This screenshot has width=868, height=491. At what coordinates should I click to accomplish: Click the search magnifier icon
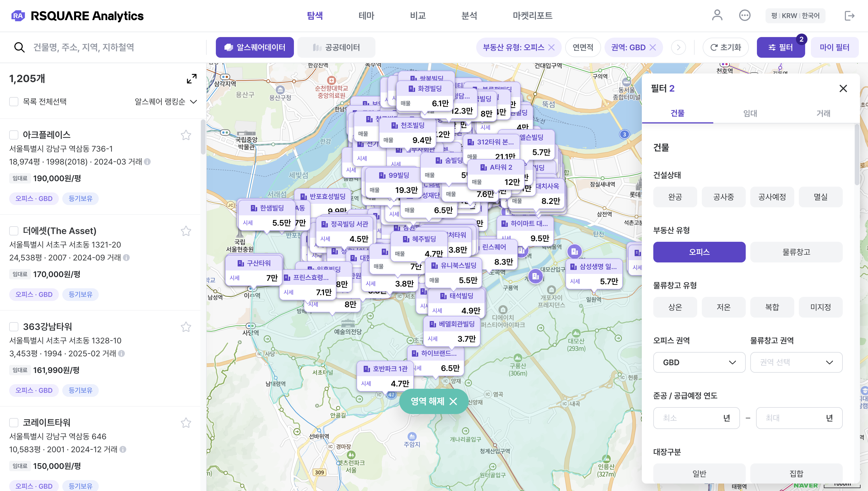tap(19, 48)
